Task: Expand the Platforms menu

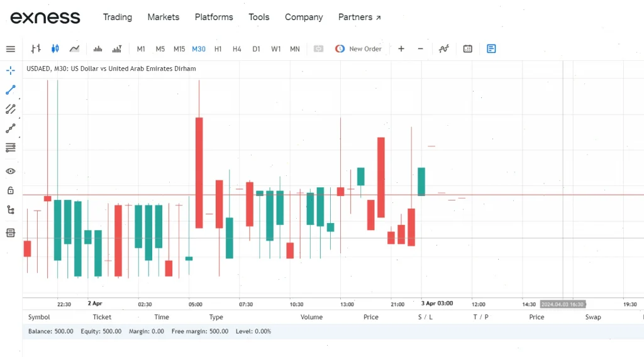Action: 214,17
